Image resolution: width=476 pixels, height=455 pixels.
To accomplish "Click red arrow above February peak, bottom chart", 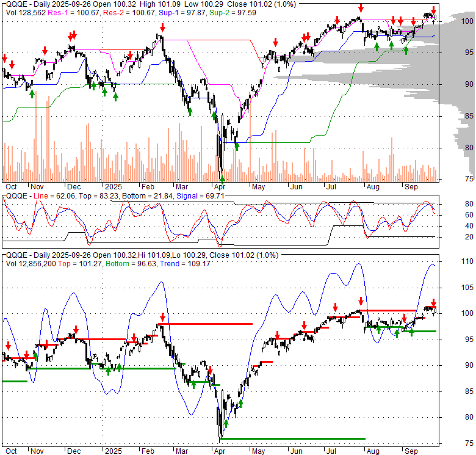I will (162, 317).
